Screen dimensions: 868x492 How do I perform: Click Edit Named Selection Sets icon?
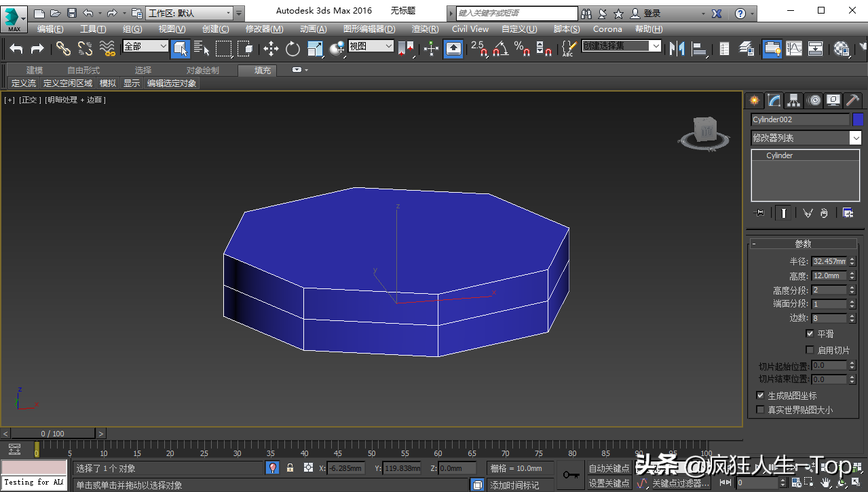[x=569, y=48]
